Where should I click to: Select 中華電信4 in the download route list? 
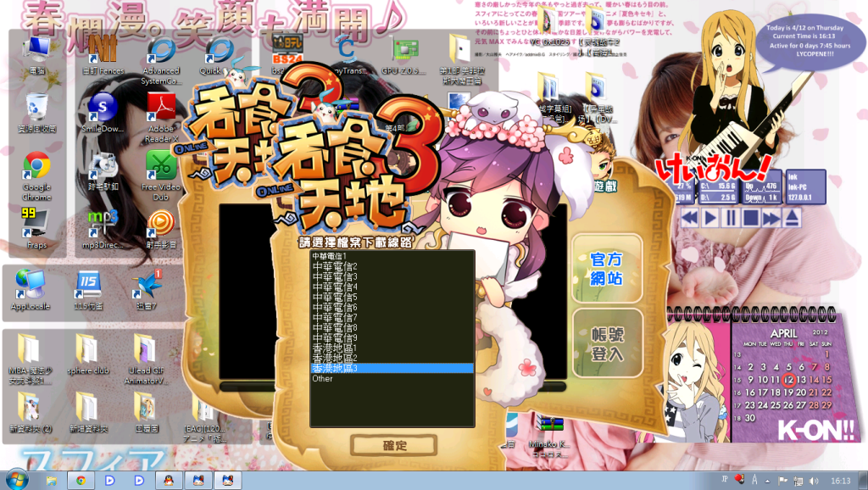click(x=392, y=287)
